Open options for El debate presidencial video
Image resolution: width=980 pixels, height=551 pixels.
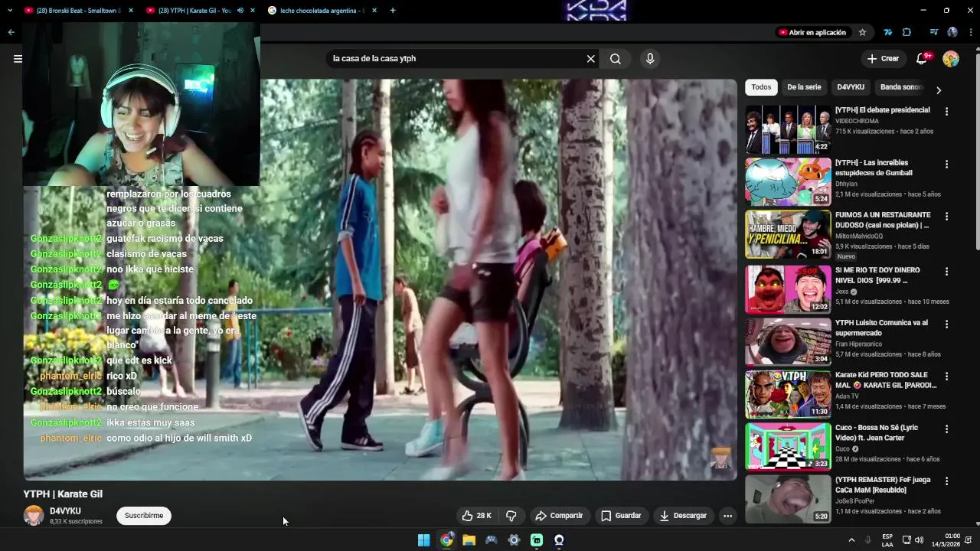coord(946,111)
